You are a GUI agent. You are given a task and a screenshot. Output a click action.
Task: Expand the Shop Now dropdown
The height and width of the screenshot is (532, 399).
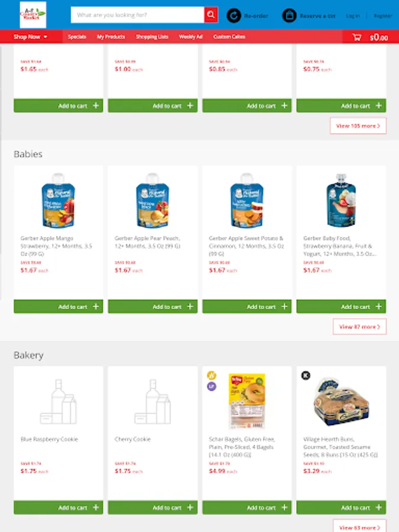(30, 37)
